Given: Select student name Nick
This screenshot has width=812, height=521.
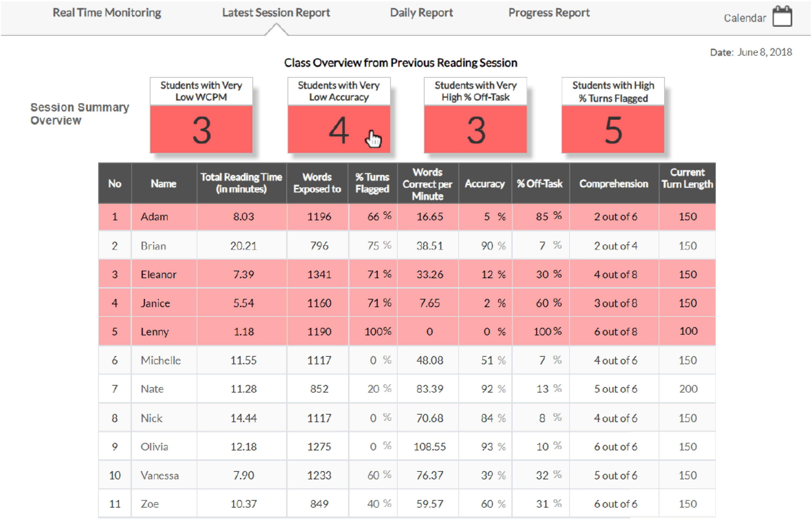Looking at the screenshot, I should pos(152,418).
